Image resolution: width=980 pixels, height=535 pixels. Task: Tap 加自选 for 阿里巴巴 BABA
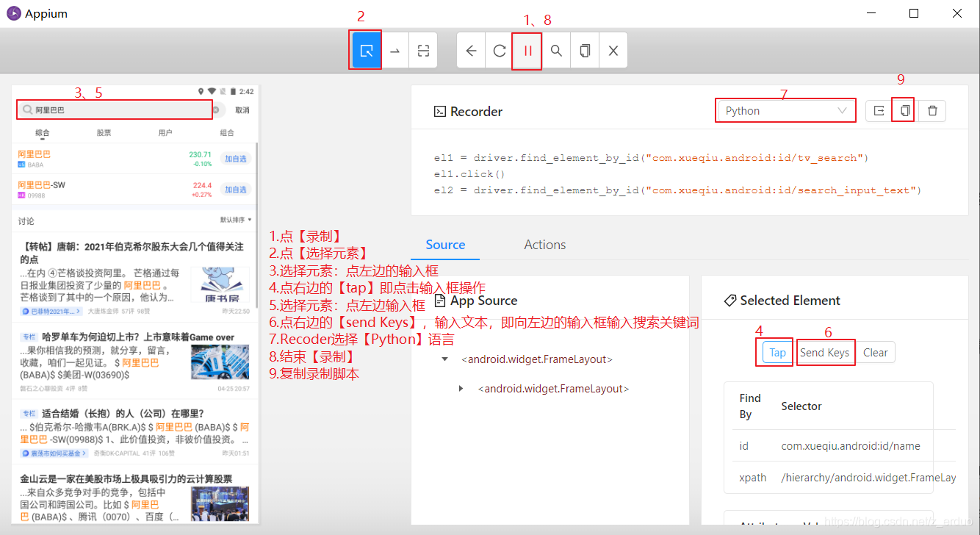click(236, 158)
